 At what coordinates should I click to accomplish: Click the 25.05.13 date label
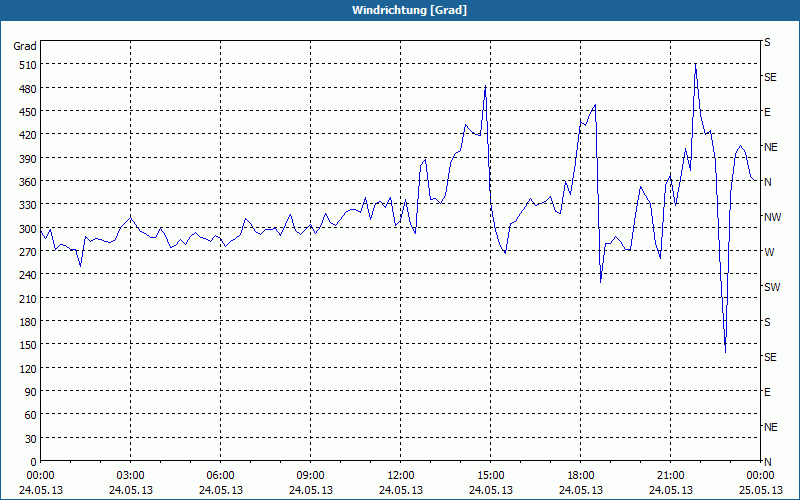760,490
